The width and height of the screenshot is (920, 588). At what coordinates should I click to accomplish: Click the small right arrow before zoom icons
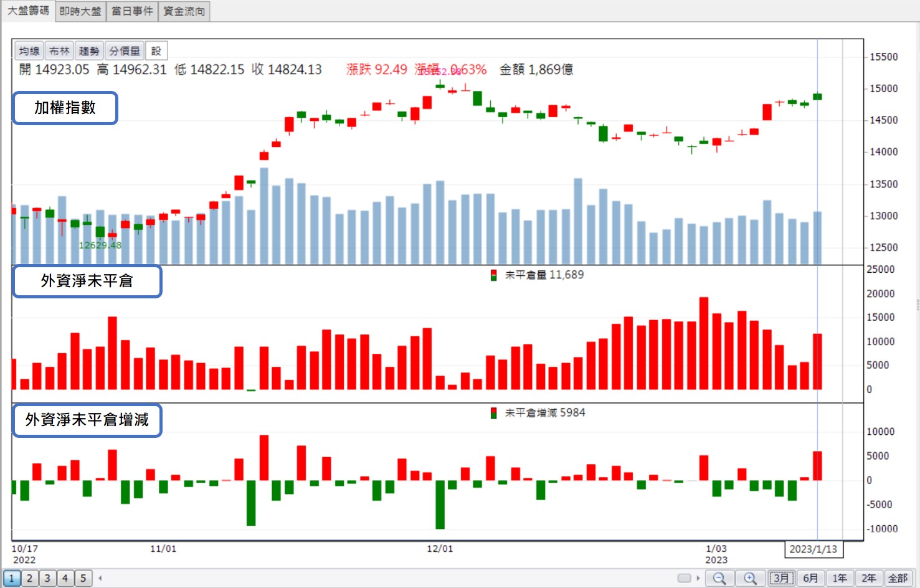point(698,578)
